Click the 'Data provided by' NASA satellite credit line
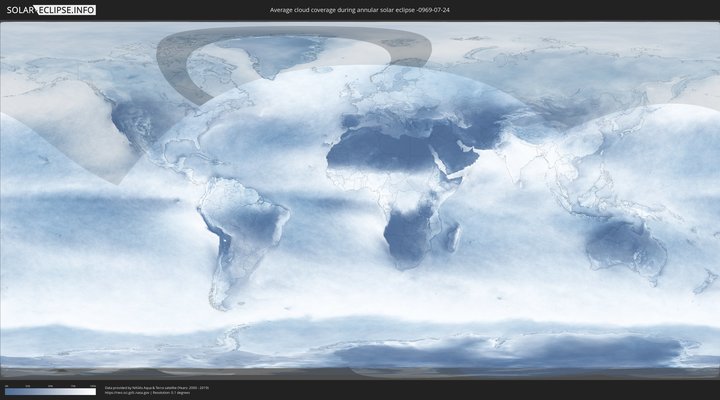The width and height of the screenshot is (720, 400). tap(157, 388)
